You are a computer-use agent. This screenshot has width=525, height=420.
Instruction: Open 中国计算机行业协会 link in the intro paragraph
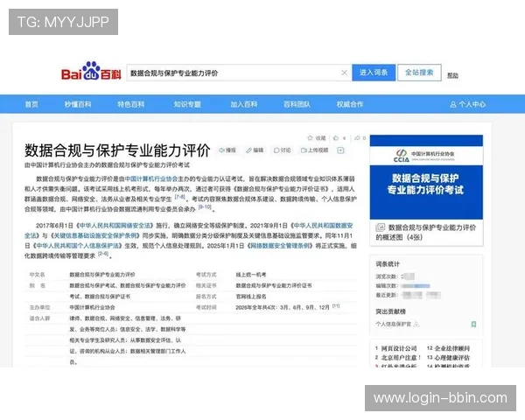[x=151, y=178]
